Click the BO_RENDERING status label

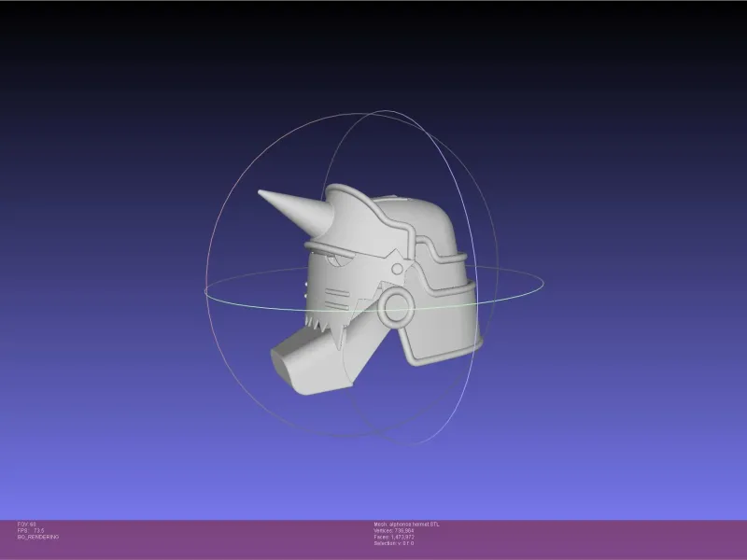tap(38, 538)
